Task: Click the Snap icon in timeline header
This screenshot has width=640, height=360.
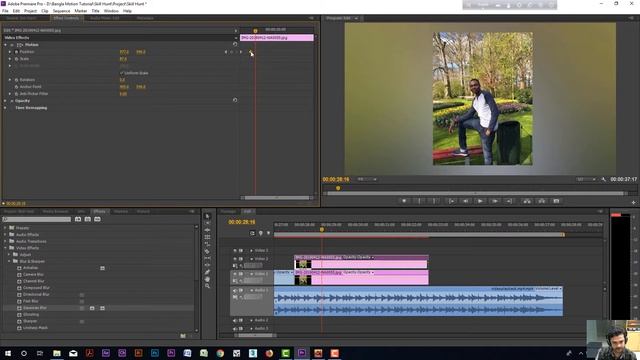Action: click(x=252, y=233)
